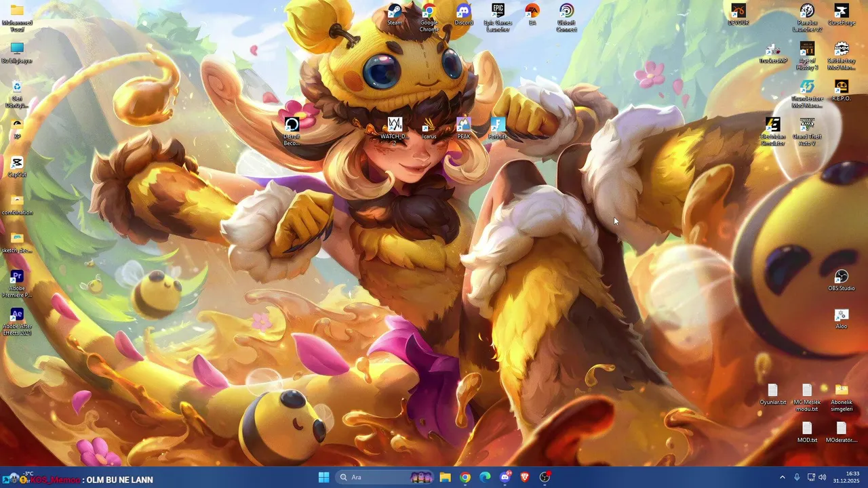The height and width of the screenshot is (488, 868).
Task: Select the WATCH_DOGS 2 shortcut
Action: click(x=395, y=131)
